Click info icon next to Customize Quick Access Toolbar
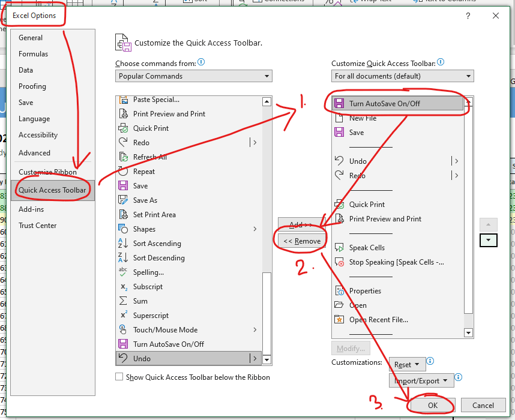Image resolution: width=515 pixels, height=420 pixels. click(x=441, y=62)
